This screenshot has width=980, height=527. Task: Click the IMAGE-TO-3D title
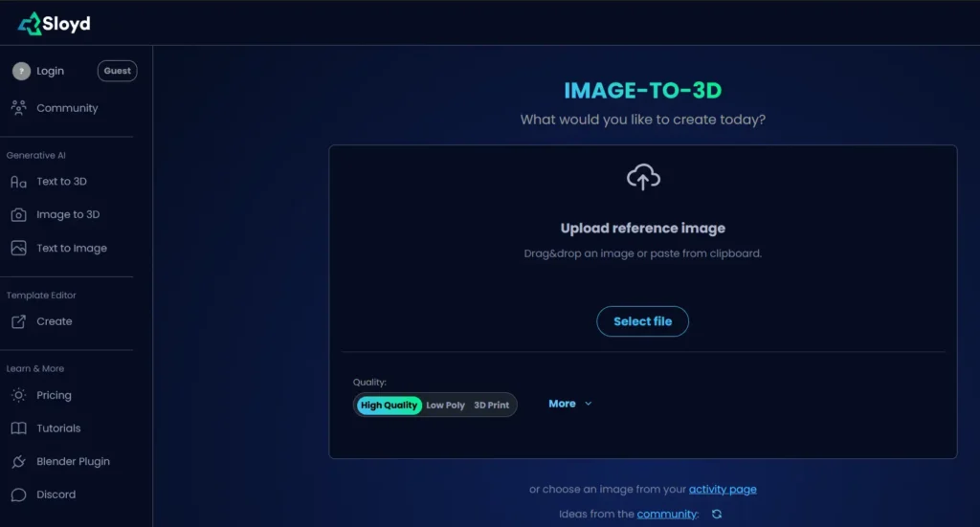(x=642, y=91)
